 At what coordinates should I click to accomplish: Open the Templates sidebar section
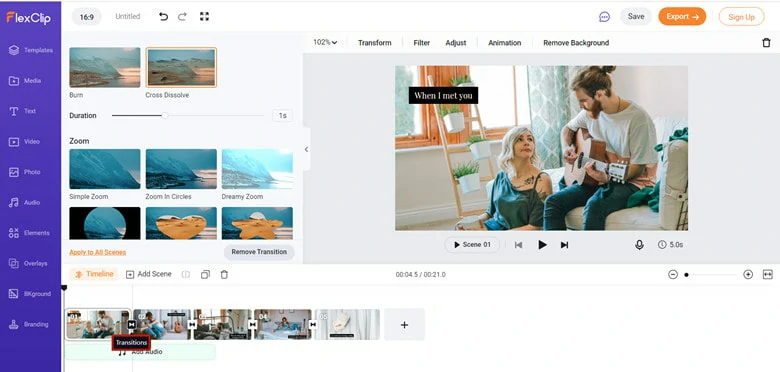coord(30,50)
